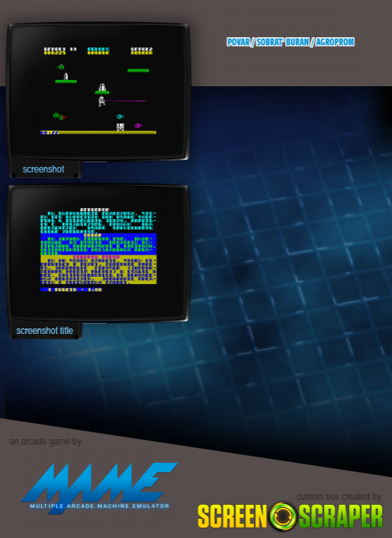Image resolution: width=392 pixels, height=538 pixels.
Task: Click the 'screenshot title' caption label
Action: coord(44,331)
